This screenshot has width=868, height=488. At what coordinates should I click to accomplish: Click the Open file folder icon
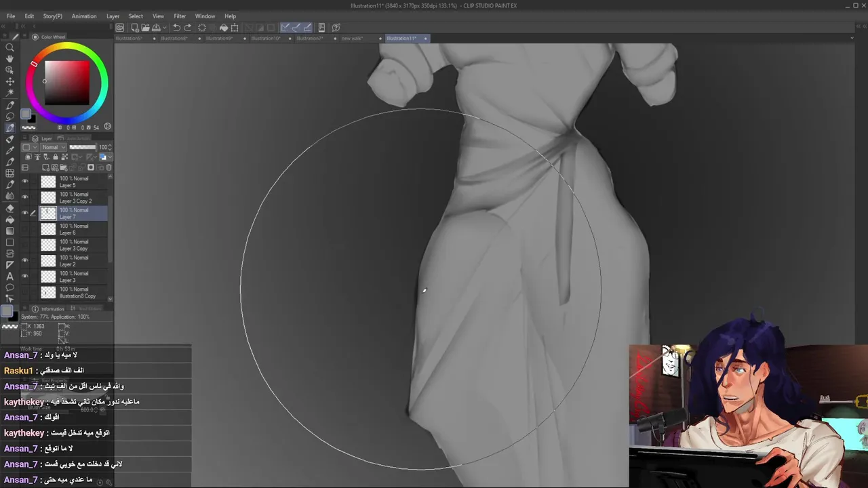145,28
